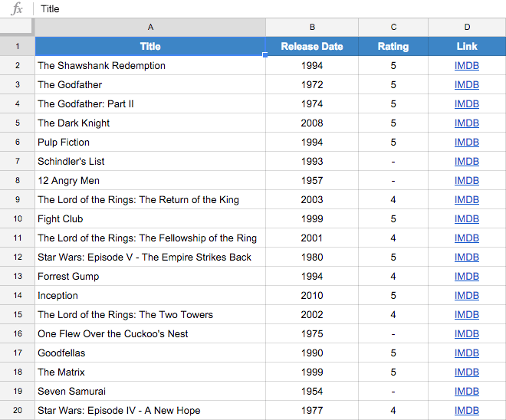Viewport: 506px width, 420px height.
Task: Click Fight Club release date 1999
Action: (312, 219)
